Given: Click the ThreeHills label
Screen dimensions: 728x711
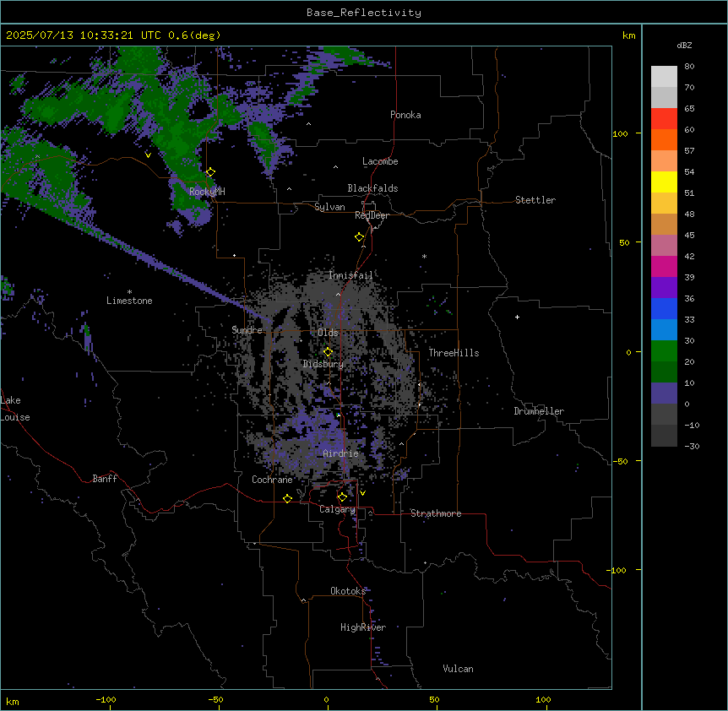Looking at the screenshot, I should 454,353.
